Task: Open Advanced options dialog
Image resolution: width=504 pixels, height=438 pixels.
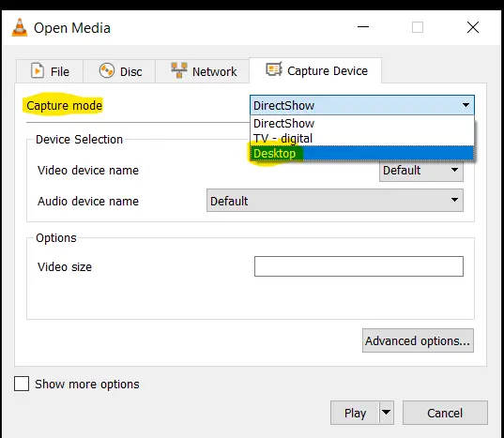Action: point(418,340)
